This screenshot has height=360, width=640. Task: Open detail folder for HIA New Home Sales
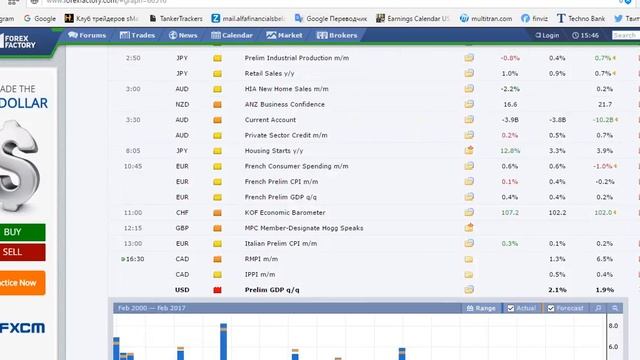(x=469, y=89)
